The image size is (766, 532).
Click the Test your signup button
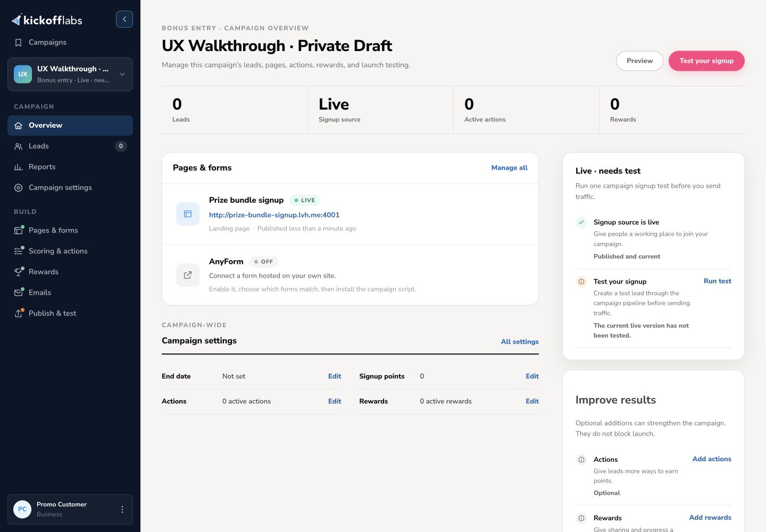(706, 61)
